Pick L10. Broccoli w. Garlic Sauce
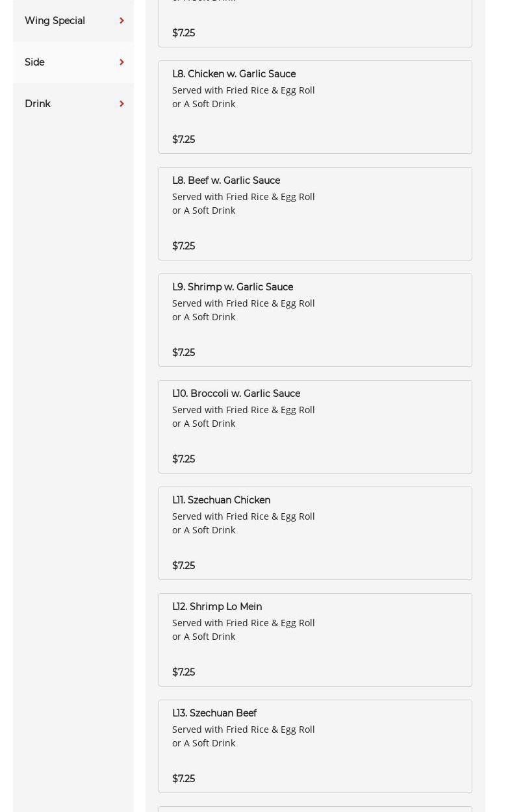The image size is (510, 812). point(236,394)
